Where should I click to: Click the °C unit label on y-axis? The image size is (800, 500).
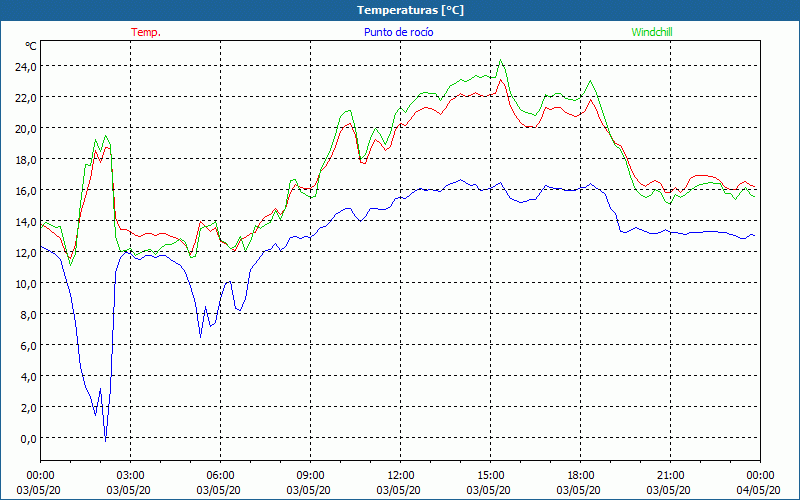(x=31, y=46)
